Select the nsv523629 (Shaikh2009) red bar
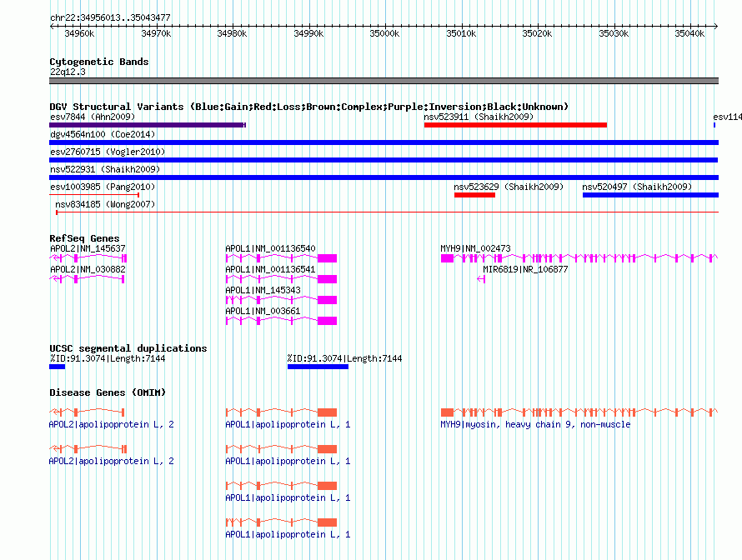The height and width of the screenshot is (560, 742). tap(474, 195)
